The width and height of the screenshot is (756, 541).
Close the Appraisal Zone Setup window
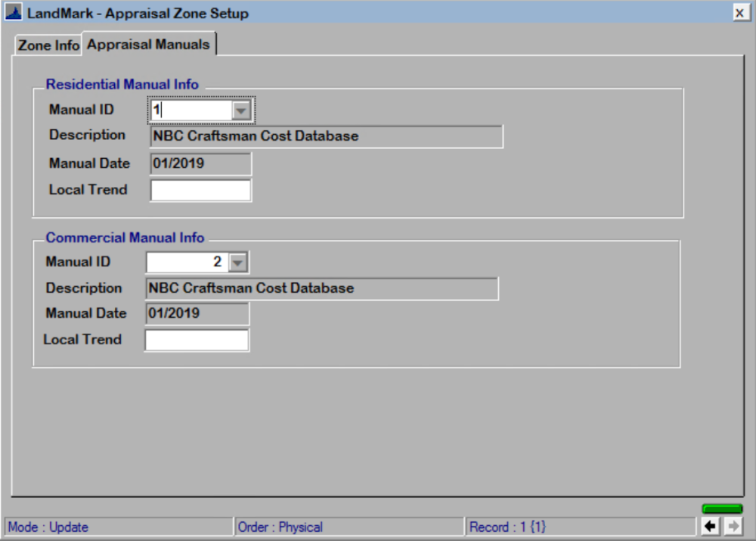[x=740, y=12]
